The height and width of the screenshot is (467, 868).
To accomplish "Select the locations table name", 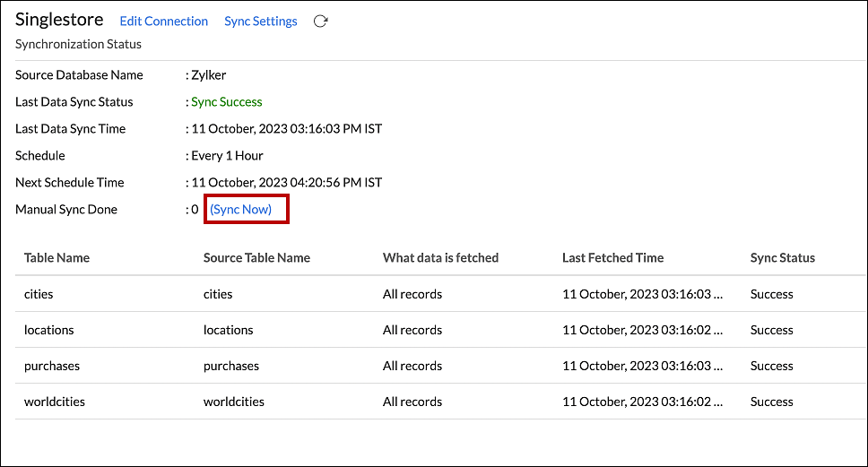I will [x=48, y=330].
